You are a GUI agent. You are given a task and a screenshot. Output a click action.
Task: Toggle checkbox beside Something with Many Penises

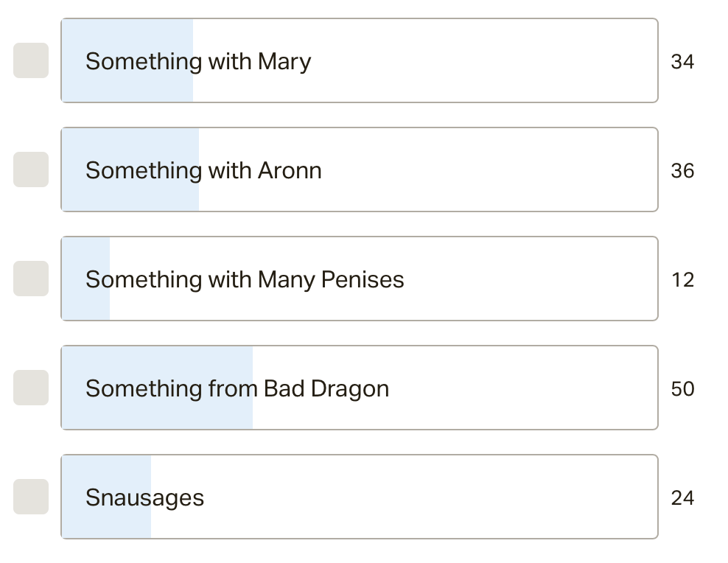31,279
